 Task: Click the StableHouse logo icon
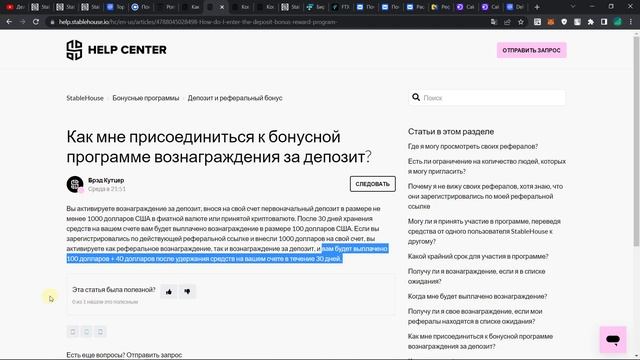(x=74, y=50)
